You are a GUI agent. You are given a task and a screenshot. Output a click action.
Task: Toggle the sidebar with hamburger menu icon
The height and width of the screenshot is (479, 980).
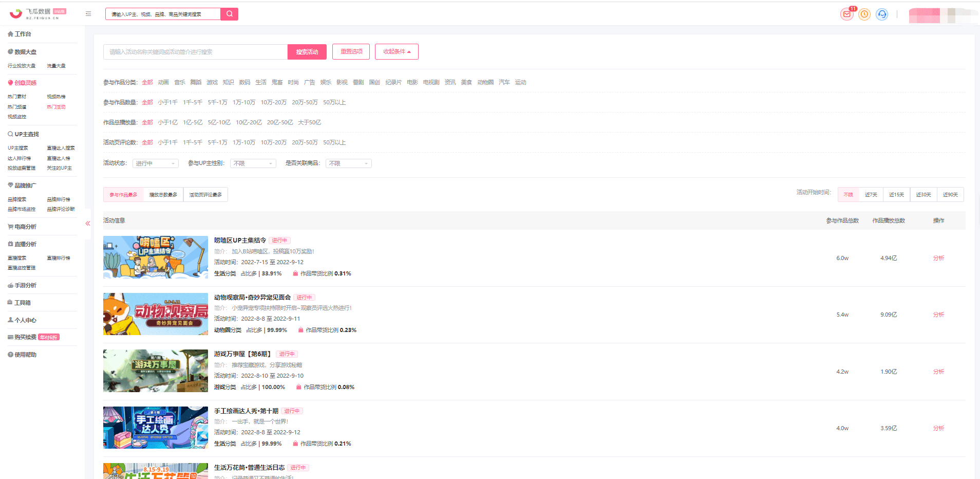pyautogui.click(x=88, y=14)
